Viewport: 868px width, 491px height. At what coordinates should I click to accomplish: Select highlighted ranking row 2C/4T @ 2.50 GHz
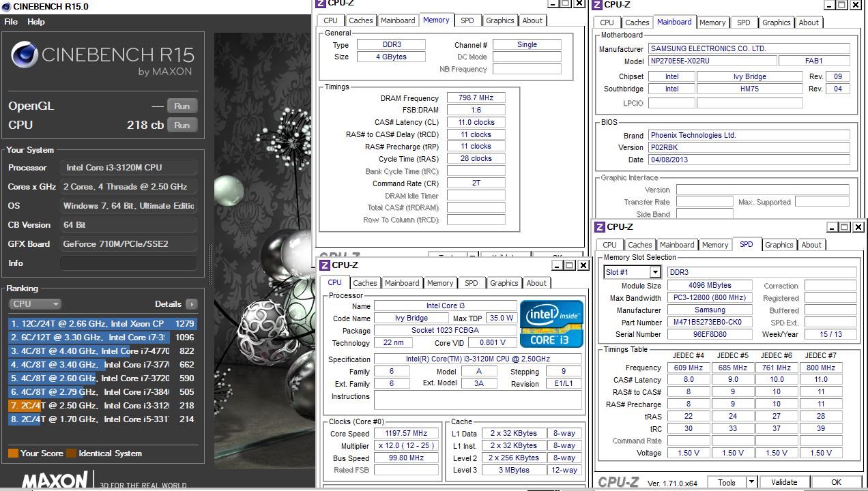click(102, 406)
